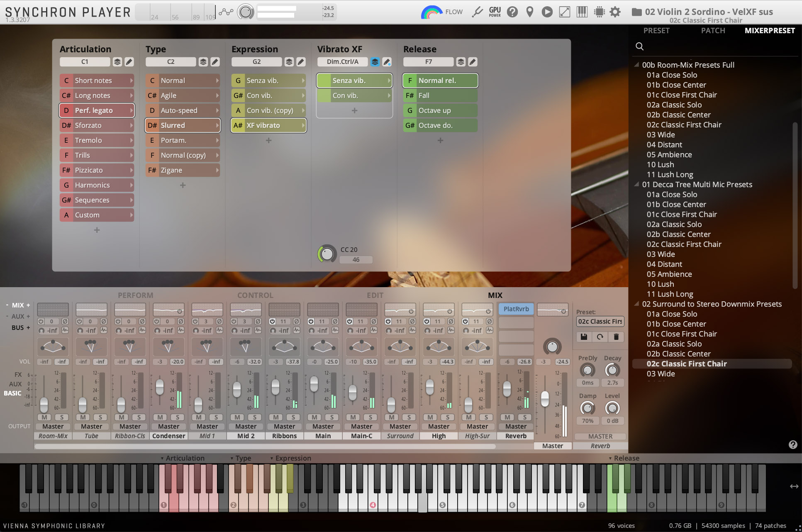802x532 pixels.
Task: Save mixer preset with floppy disk icon
Action: pos(584,337)
